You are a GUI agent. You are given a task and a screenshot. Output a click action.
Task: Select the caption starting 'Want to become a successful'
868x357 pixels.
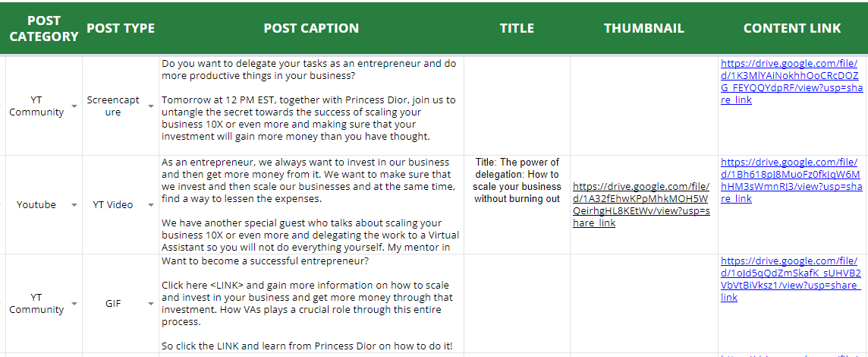tap(311, 304)
